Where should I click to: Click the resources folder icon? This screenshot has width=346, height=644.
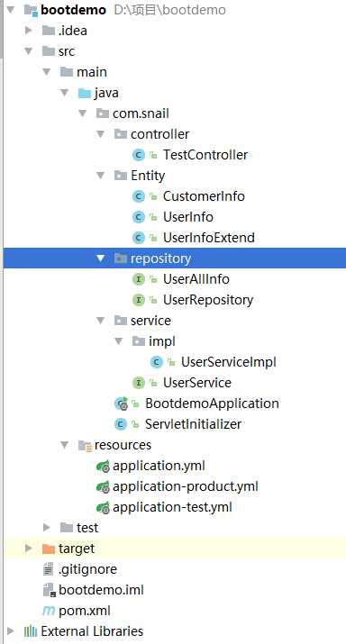pyautogui.click(x=85, y=445)
